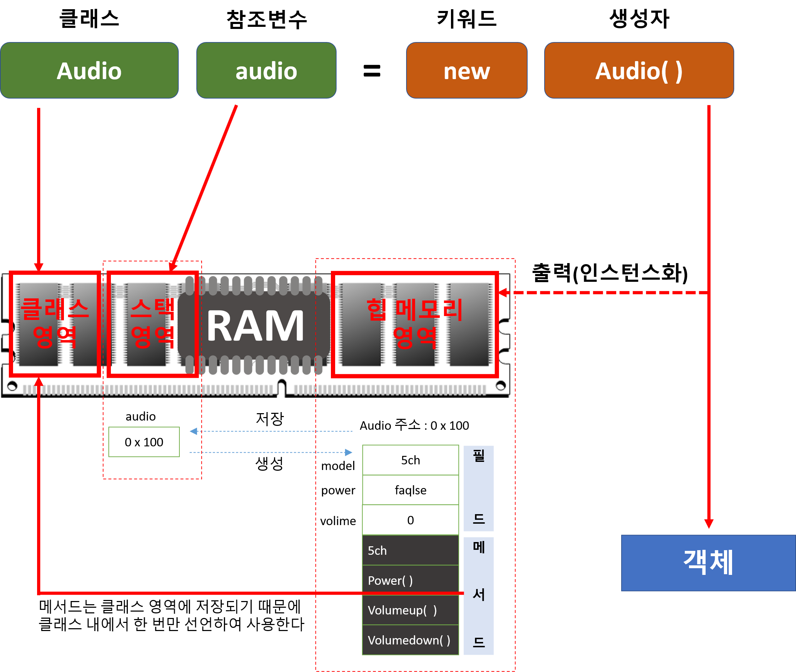Click the green lowercase audio box

pos(266,71)
